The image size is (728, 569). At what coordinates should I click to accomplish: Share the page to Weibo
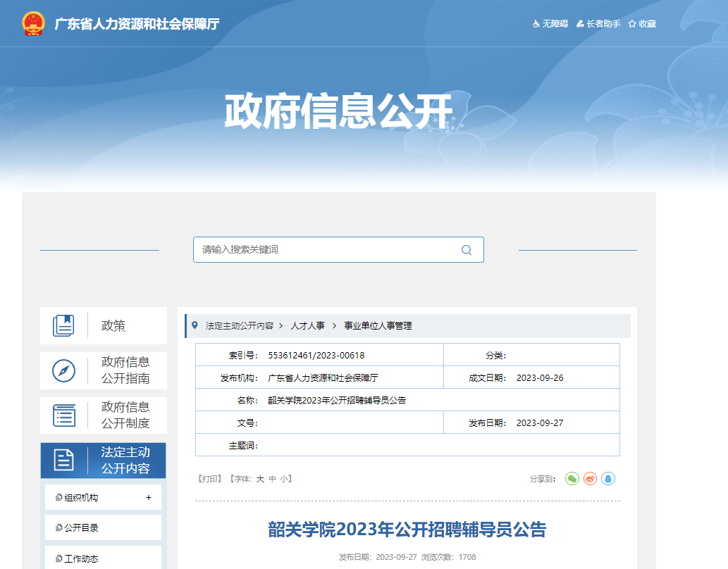[590, 479]
